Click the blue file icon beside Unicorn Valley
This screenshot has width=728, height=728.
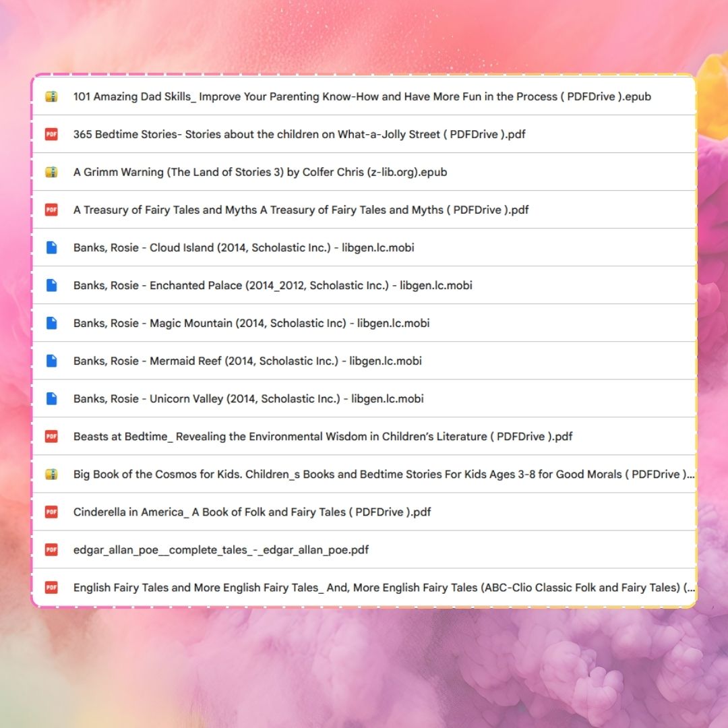coord(51,398)
